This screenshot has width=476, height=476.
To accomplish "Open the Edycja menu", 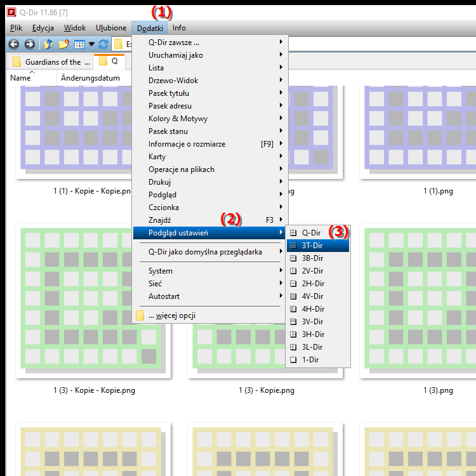I will pyautogui.click(x=43, y=28).
